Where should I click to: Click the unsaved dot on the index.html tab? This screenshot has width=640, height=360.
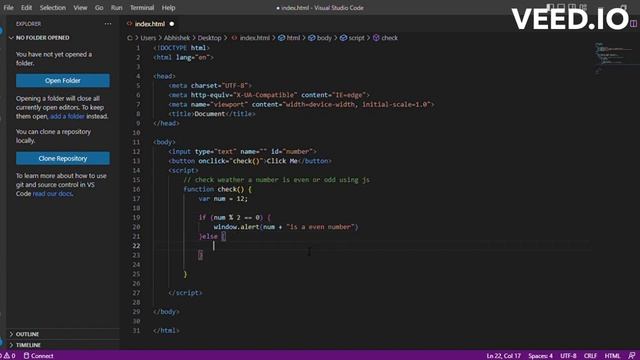[172, 24]
